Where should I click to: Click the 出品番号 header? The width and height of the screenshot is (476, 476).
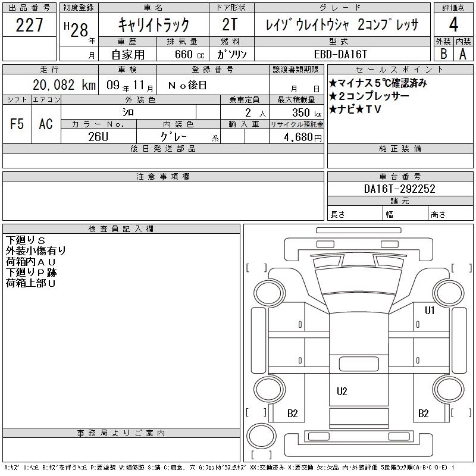pos(29,8)
